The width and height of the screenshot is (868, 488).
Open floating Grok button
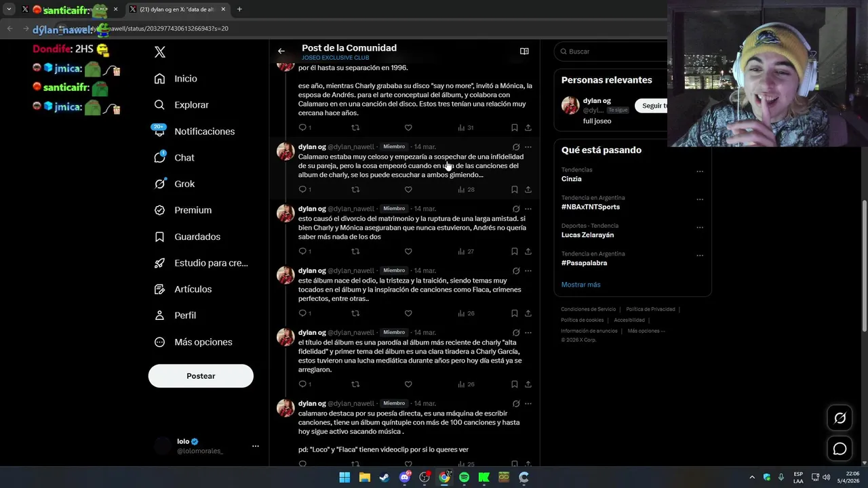[840, 418]
